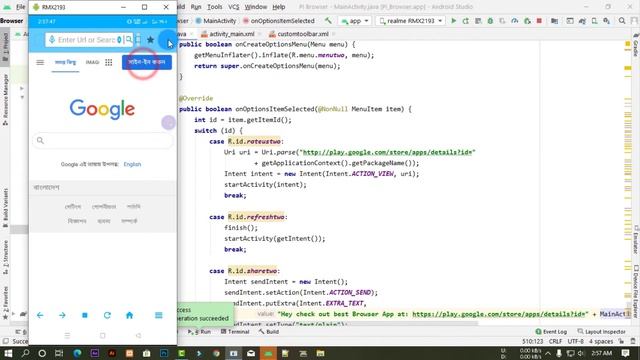This screenshot has height=360, width=640.
Task: Open the Device File Explorer side panel
Action: click(636, 291)
